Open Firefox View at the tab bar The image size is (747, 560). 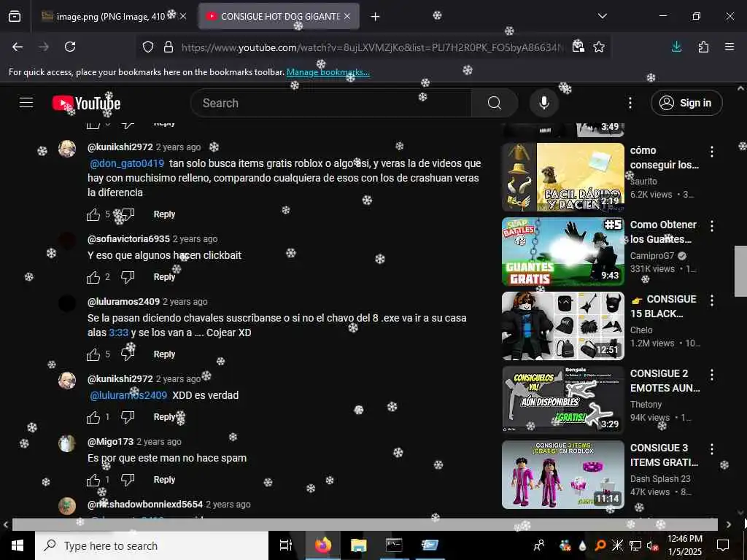[15, 17]
